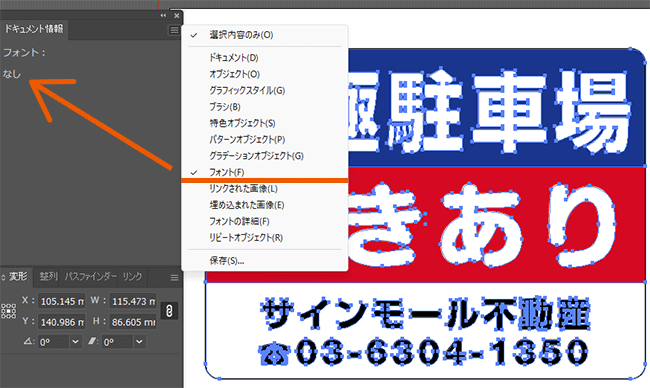Select the '駐車場' outlined text on blue
The height and width of the screenshot is (388, 650).
point(508,111)
